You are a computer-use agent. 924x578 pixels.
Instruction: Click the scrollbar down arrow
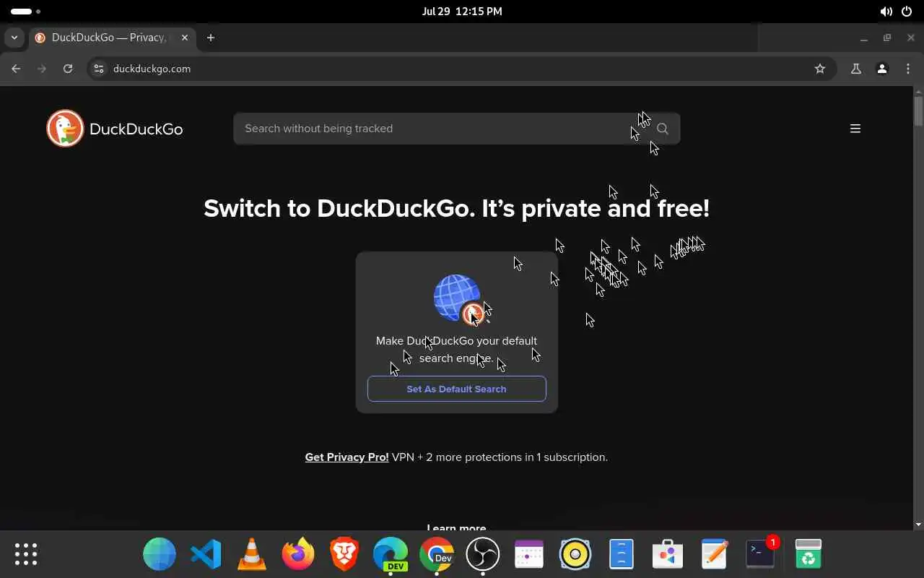point(918,525)
